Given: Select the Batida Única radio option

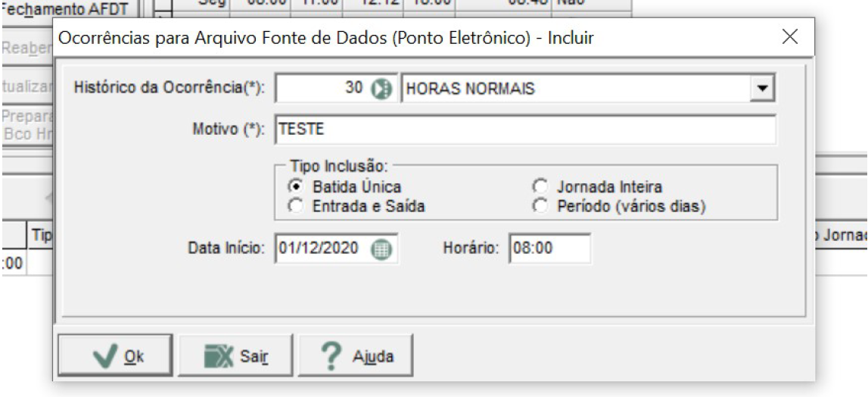Looking at the screenshot, I should (x=296, y=186).
